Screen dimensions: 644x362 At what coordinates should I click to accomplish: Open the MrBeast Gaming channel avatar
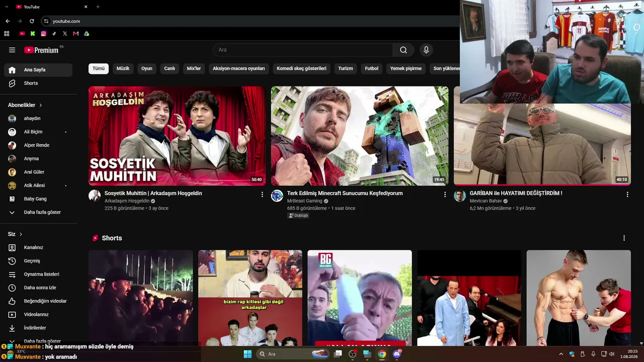point(277,196)
